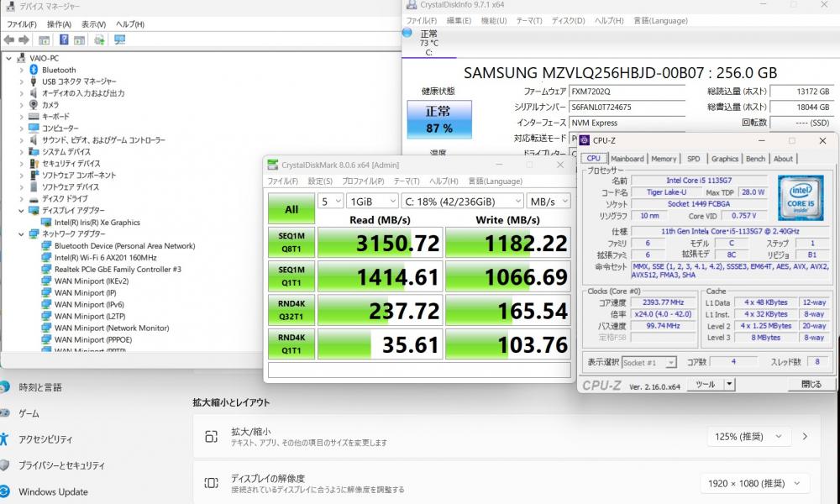Click the Windows Update icon in Settings sidebar

4,491
